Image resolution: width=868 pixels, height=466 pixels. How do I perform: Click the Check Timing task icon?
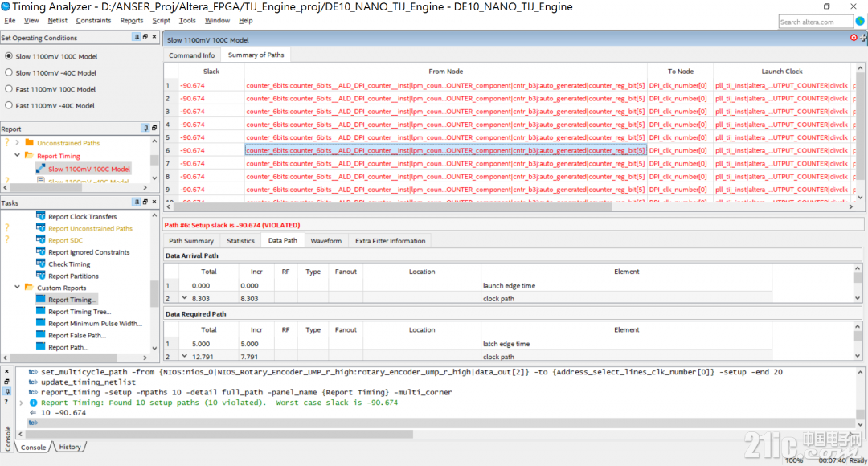coord(40,264)
